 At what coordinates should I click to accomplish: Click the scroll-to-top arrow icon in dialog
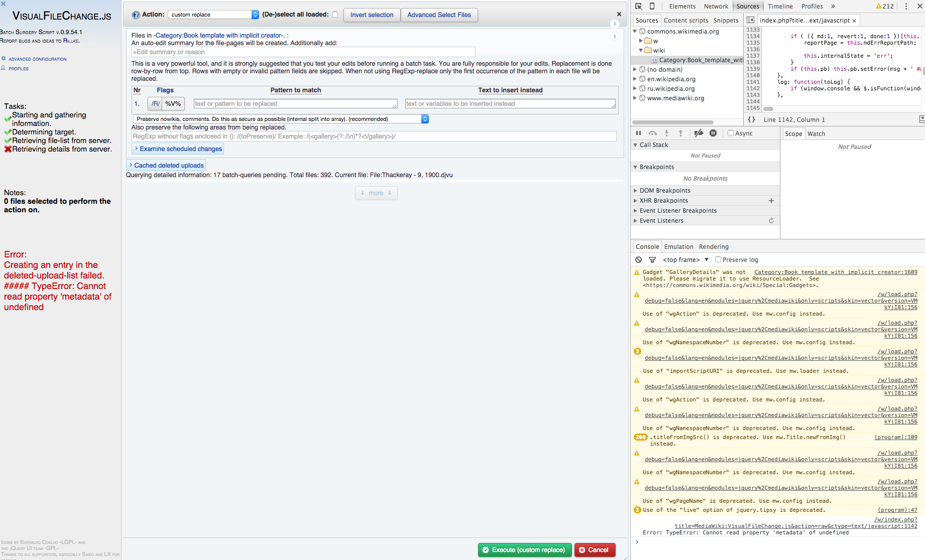point(615,24)
